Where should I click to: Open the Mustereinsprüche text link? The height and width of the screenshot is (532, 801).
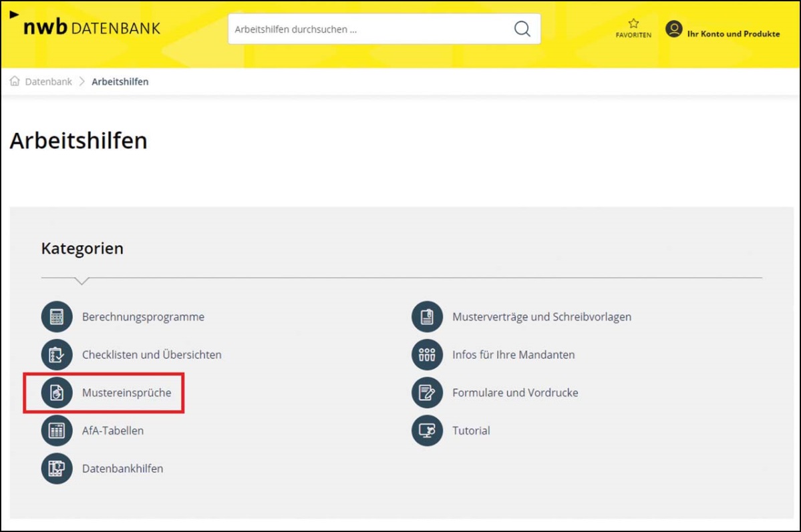[x=126, y=393]
